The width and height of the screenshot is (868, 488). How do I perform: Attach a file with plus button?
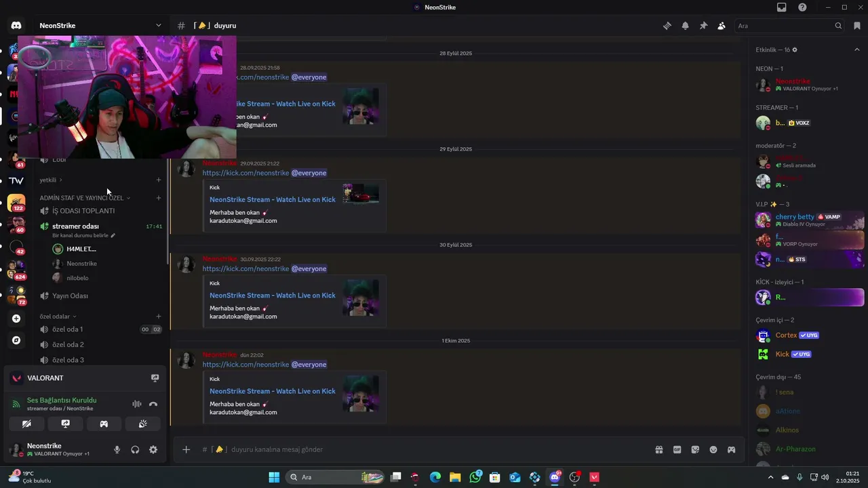[x=186, y=449]
